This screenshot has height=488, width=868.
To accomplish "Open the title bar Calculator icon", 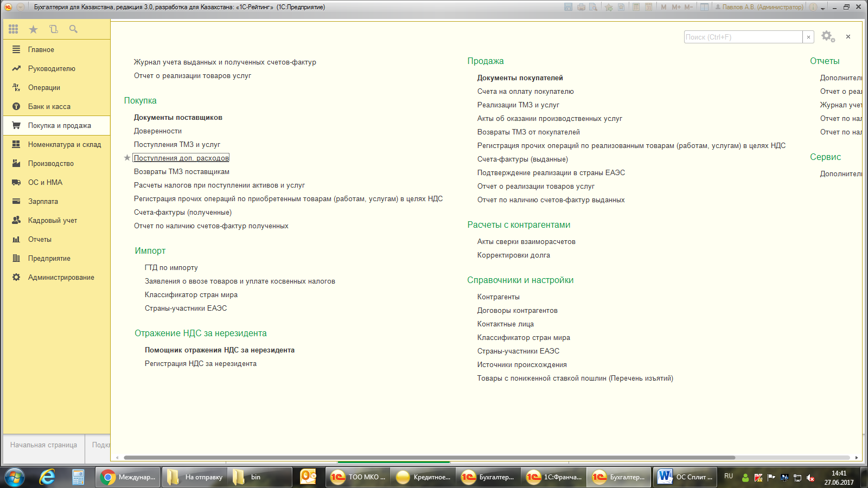I will point(636,7).
